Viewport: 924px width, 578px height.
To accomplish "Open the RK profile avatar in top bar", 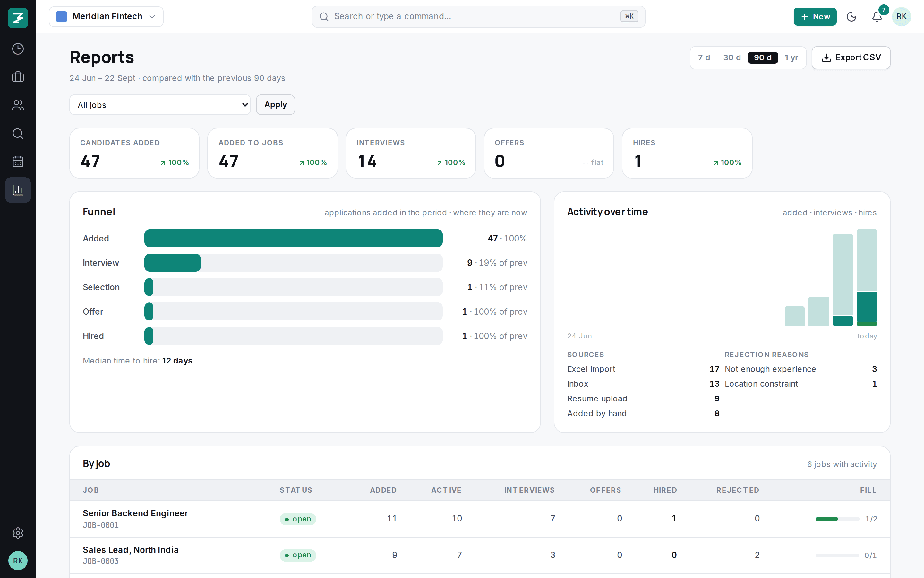I will coord(902,16).
